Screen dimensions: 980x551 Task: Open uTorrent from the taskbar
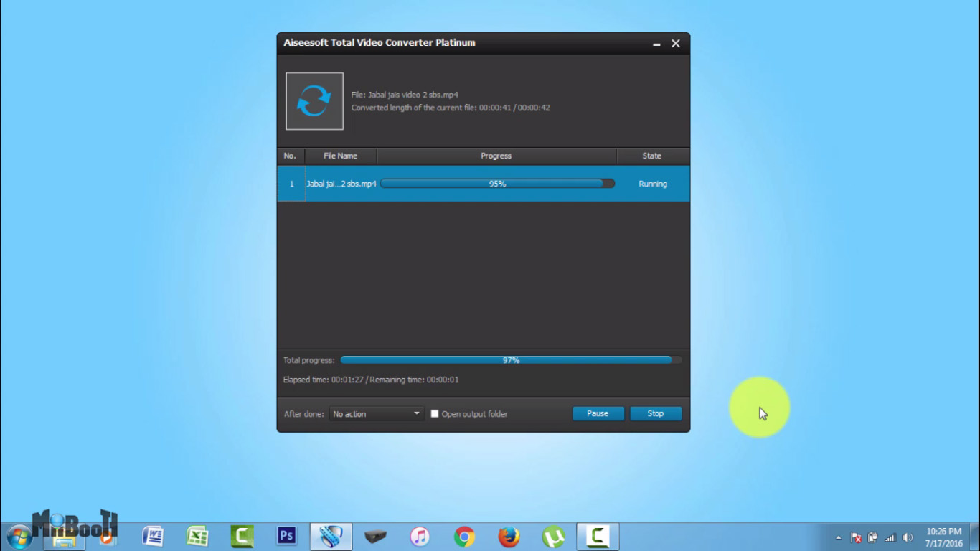(553, 537)
